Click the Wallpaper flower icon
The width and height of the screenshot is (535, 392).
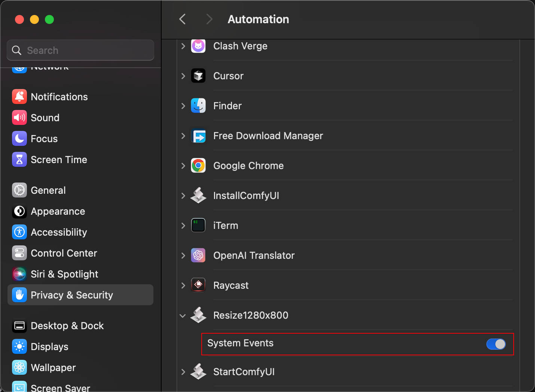[19, 368]
